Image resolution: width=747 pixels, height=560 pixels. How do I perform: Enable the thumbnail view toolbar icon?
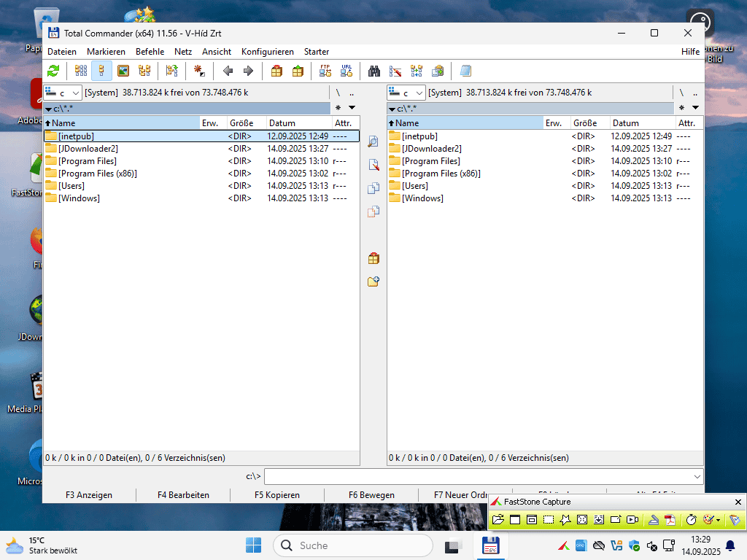point(123,71)
